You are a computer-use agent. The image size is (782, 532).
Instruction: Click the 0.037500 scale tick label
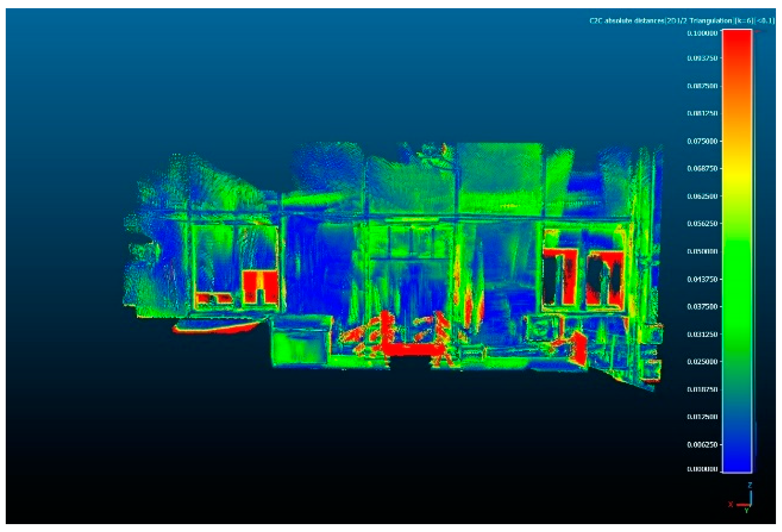click(702, 307)
